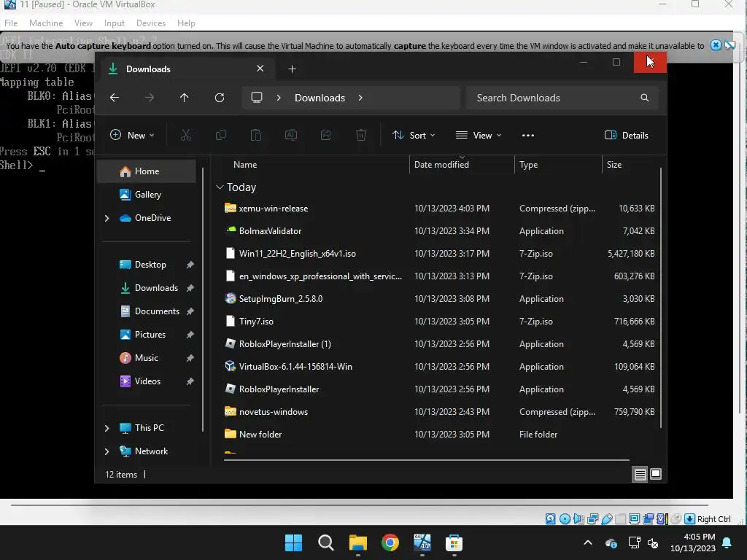Dismiss the VirtualBox auto capture notification
747x560 pixels.
click(x=716, y=45)
